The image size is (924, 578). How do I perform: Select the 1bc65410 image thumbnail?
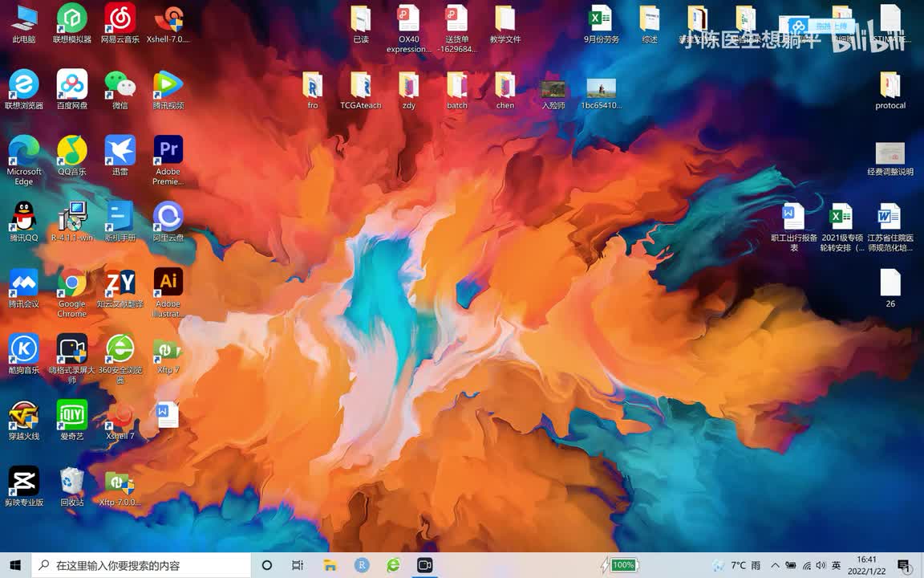[x=601, y=95]
